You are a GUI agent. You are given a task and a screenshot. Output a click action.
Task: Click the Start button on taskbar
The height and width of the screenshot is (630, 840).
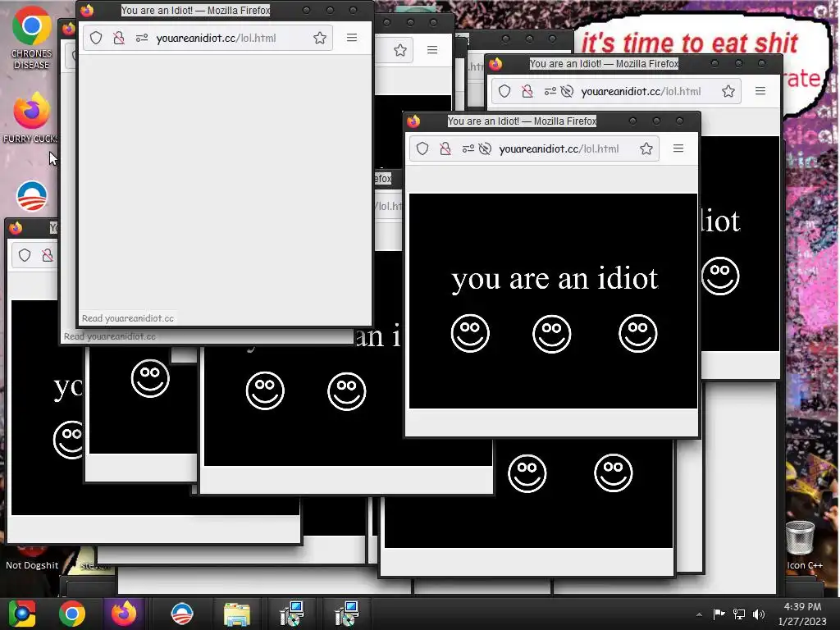pos(22,614)
